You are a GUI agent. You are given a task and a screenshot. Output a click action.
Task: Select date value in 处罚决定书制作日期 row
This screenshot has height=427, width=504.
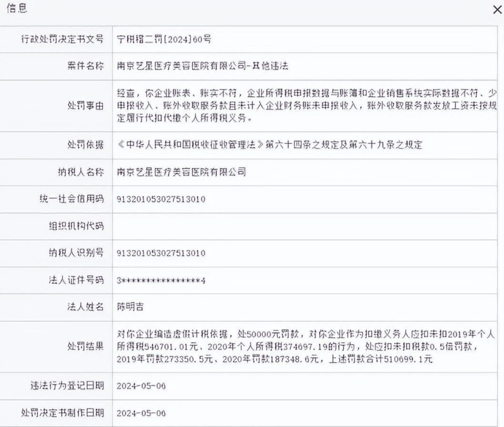[141, 413]
